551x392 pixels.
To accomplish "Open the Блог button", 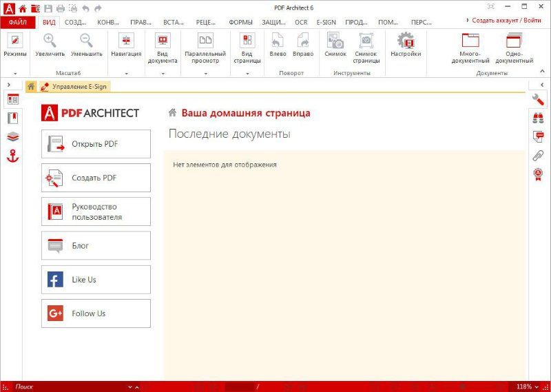I will pos(96,245).
